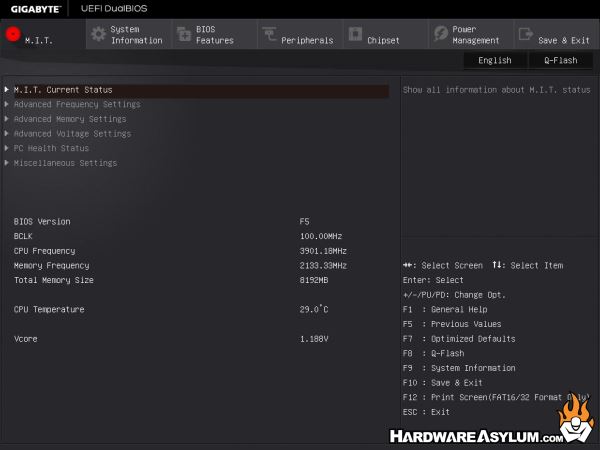Click the 'F8 : Q-Flash' hint
The height and width of the screenshot is (450, 600).
tap(434, 354)
